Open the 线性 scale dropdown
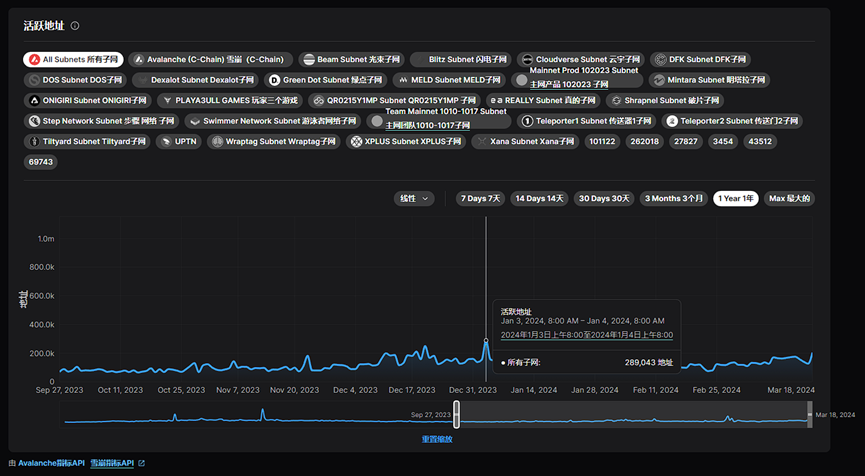 click(414, 198)
